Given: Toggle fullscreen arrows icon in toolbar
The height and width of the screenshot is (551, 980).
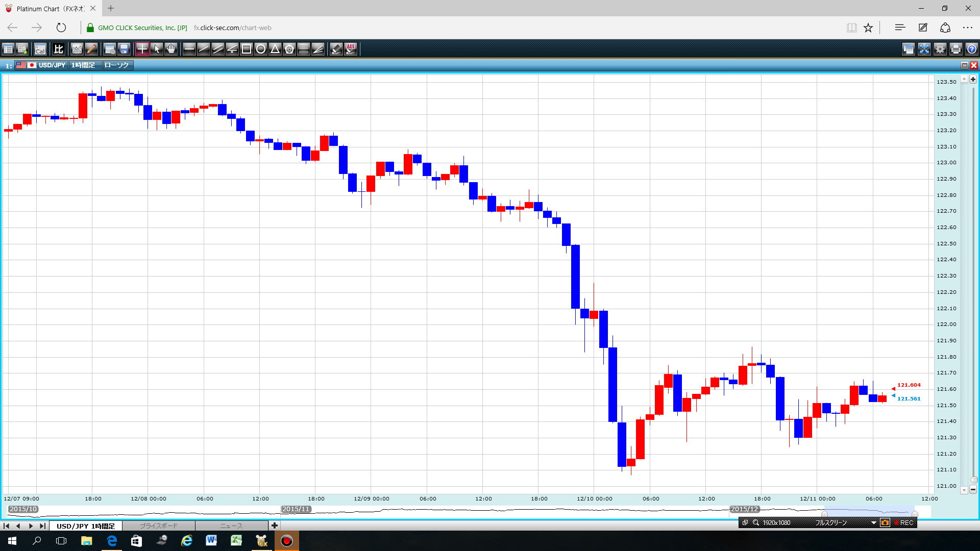Looking at the screenshot, I should pyautogui.click(x=924, y=49).
